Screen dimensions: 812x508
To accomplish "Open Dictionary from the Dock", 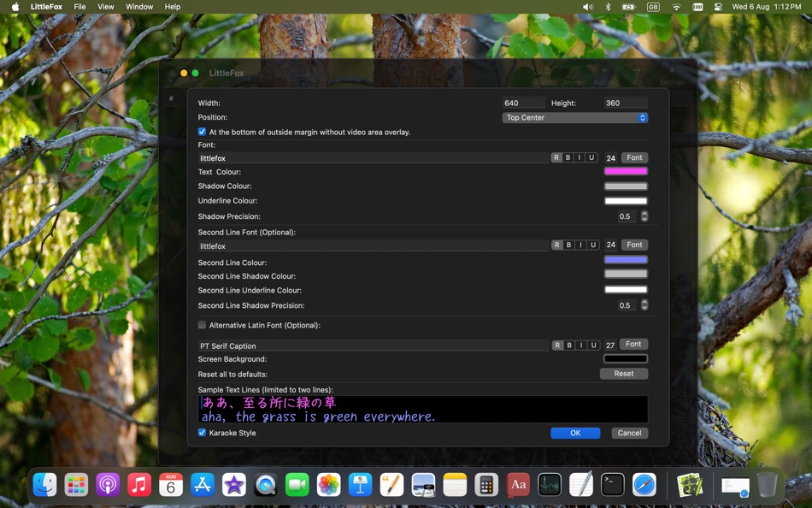I will click(x=518, y=485).
